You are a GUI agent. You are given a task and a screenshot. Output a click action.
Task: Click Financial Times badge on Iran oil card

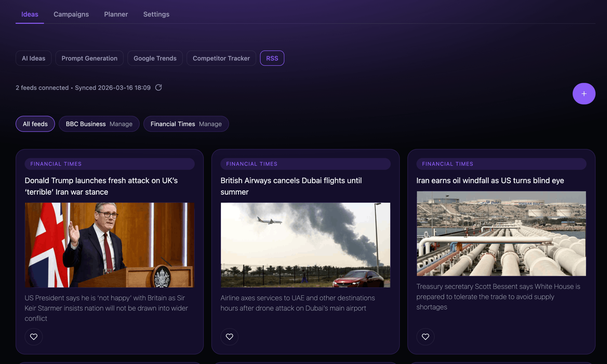pos(501,164)
